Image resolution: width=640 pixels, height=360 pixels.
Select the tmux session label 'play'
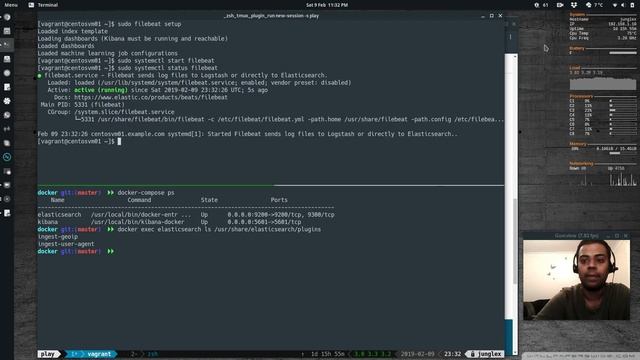(48, 354)
